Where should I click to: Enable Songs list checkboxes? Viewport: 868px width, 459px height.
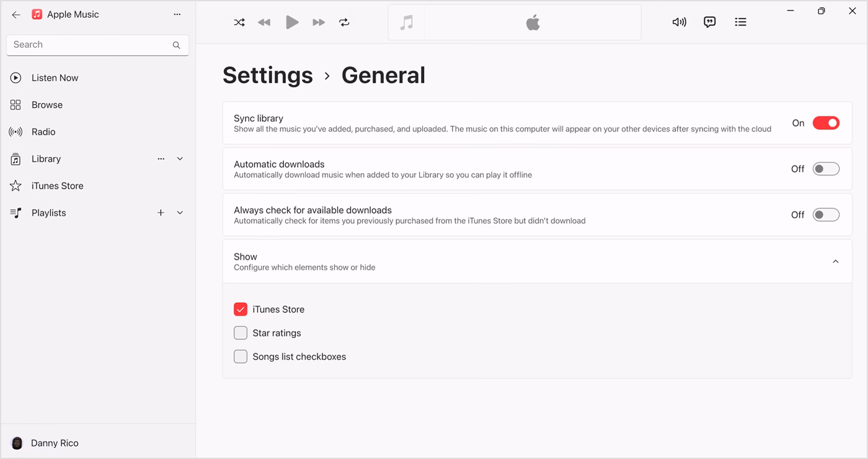[241, 356]
